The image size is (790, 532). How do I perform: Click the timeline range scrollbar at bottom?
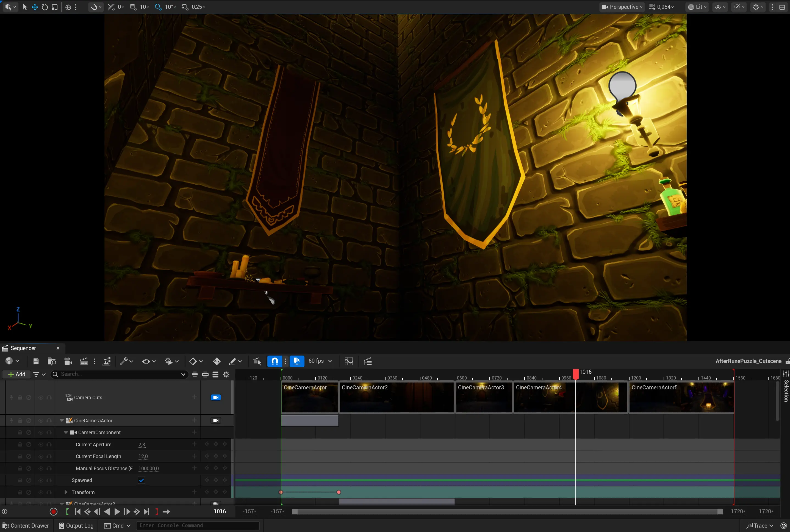click(x=508, y=511)
